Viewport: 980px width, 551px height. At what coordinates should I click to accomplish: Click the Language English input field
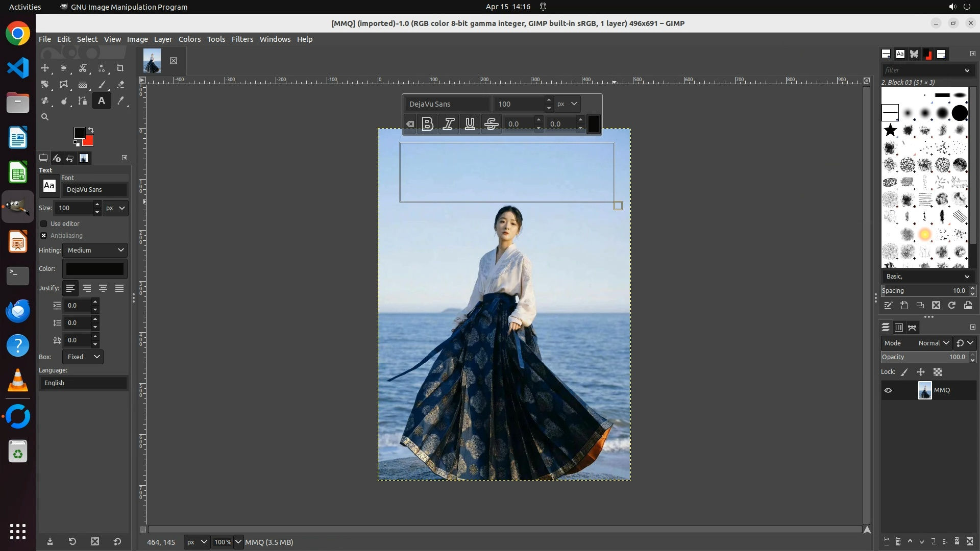click(83, 383)
